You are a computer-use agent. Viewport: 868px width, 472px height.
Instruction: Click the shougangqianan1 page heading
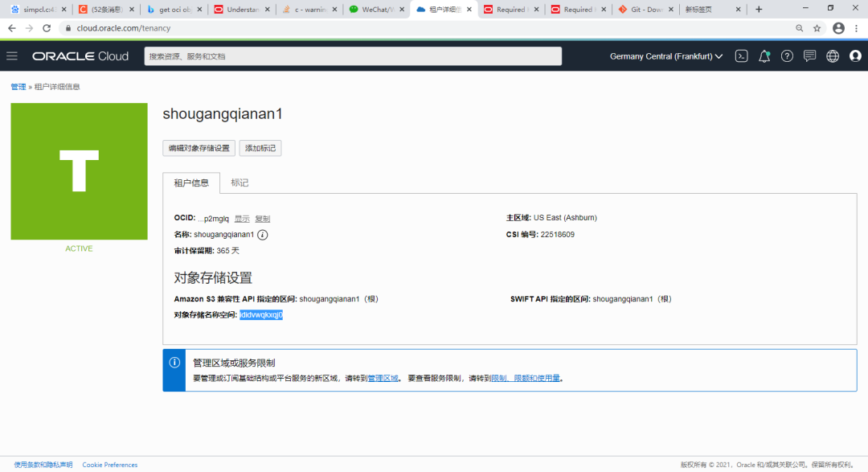[x=223, y=114]
